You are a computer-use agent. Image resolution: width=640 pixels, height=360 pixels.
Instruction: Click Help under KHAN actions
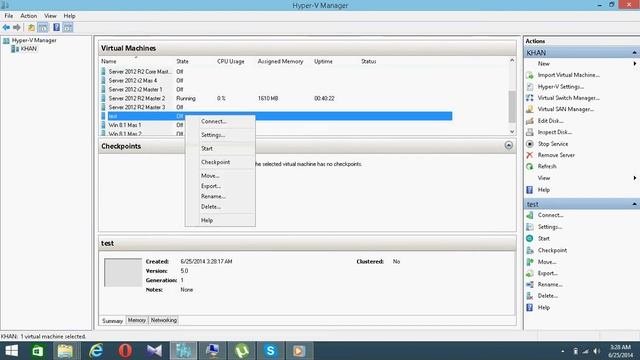pyautogui.click(x=544, y=190)
